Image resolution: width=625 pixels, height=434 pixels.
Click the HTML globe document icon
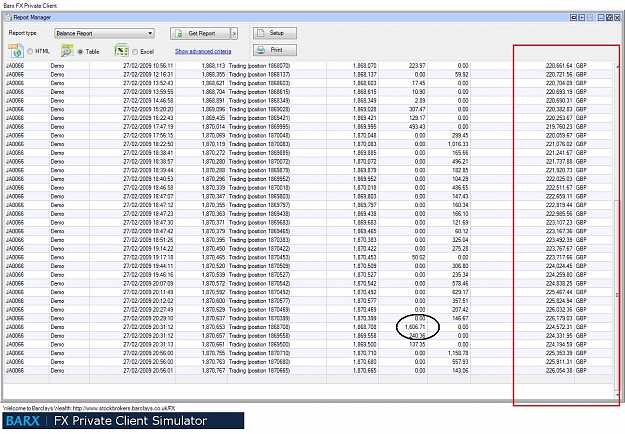click(16, 51)
